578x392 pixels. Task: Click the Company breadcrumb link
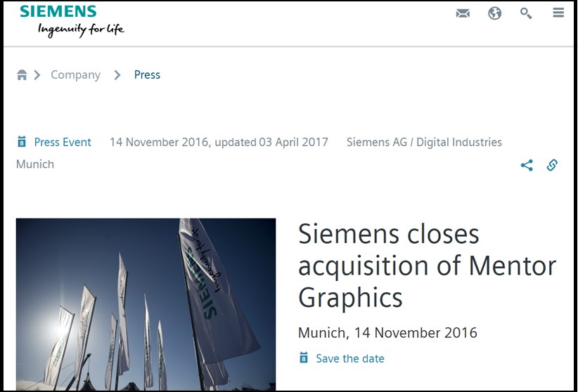tap(75, 75)
